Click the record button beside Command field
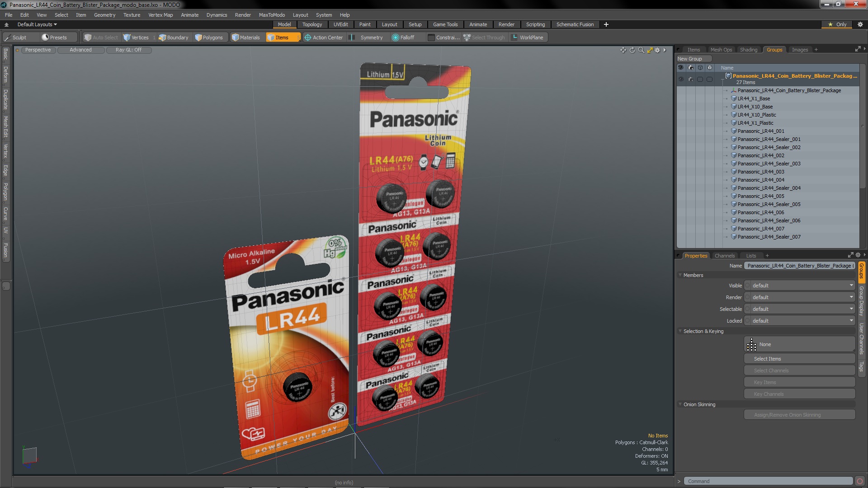Screen dimensions: 868x488 [x=860, y=481]
